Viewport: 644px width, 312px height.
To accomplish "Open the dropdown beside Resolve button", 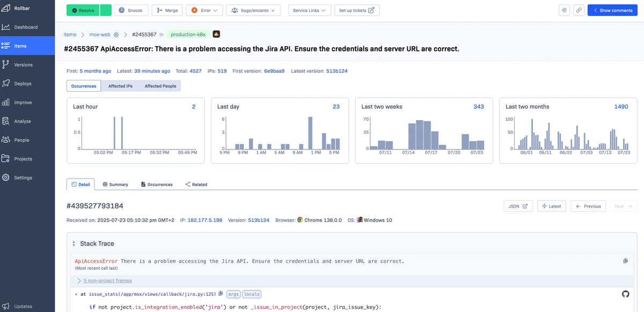I will (106, 10).
